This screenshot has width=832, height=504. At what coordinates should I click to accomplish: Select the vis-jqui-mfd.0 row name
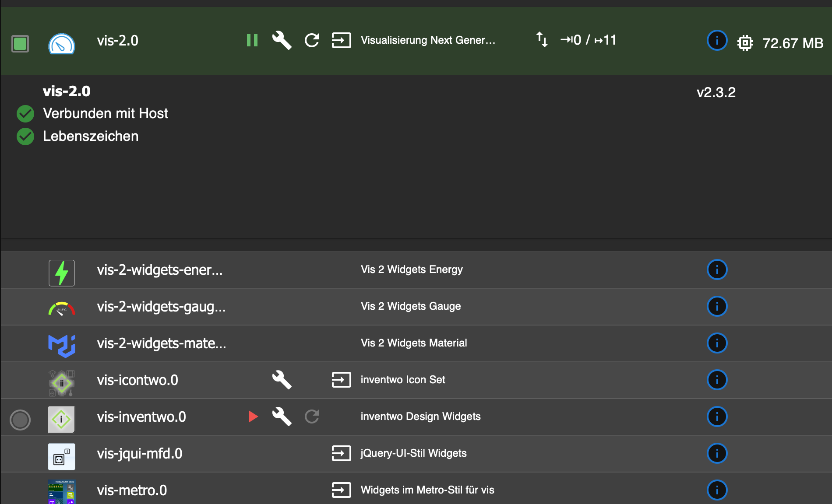140,454
